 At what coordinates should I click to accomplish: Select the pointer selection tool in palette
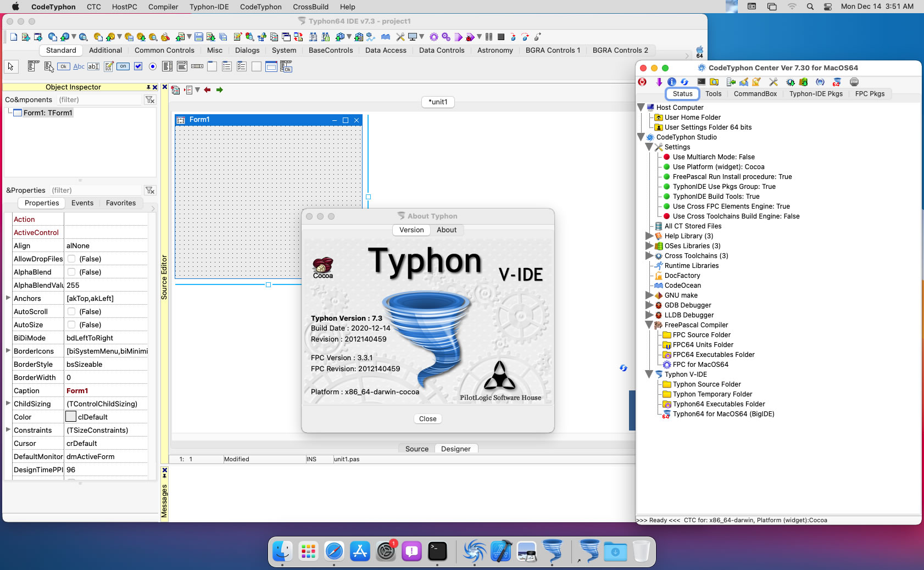tap(10, 66)
